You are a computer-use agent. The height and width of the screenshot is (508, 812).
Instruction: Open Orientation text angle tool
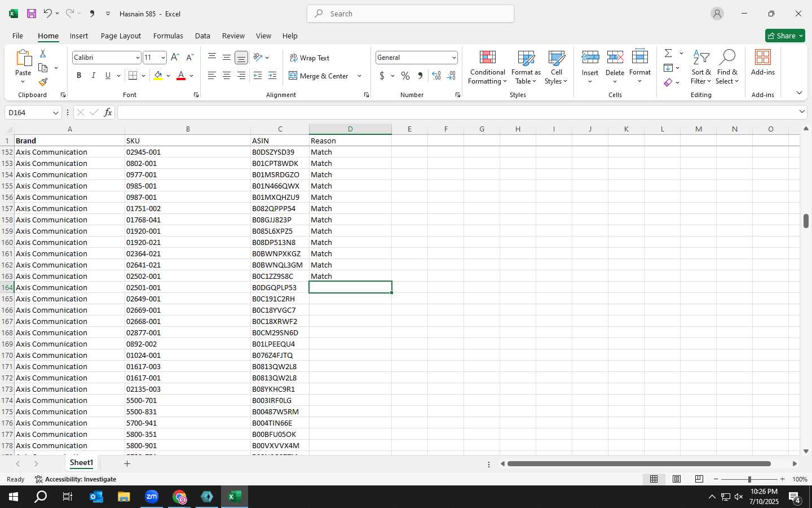[x=258, y=58]
